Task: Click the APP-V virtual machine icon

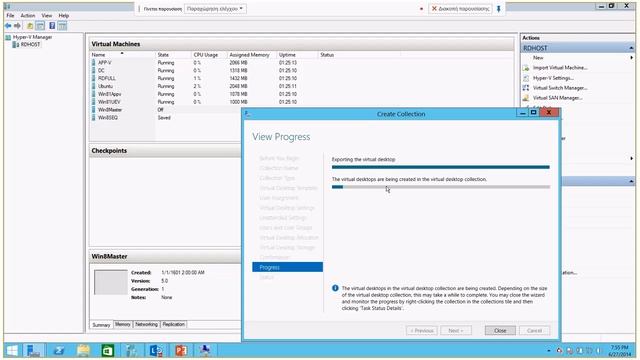Action: coord(94,62)
